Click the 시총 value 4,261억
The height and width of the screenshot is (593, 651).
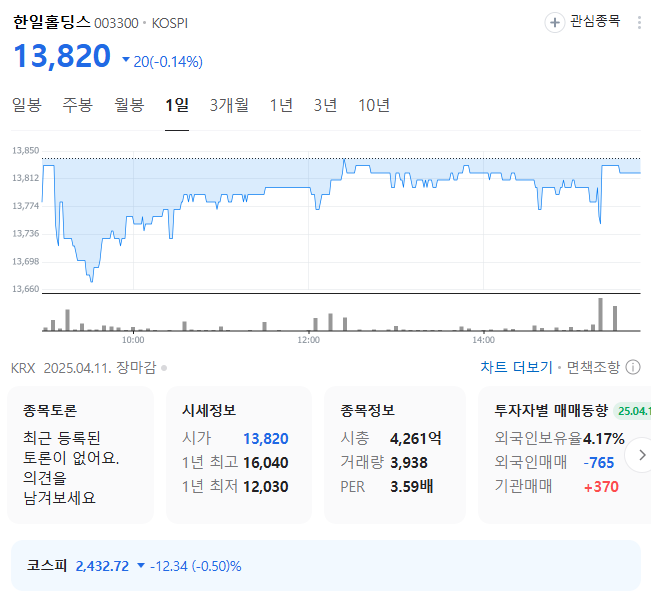coord(416,439)
